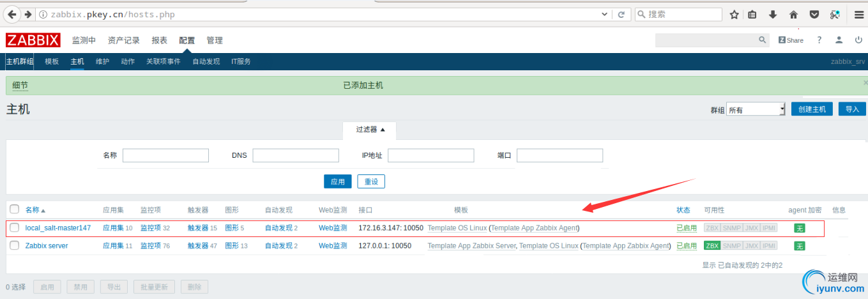Screen dimensions: 868x299
Task: Open the downloads arrow icon
Action: coord(773,14)
